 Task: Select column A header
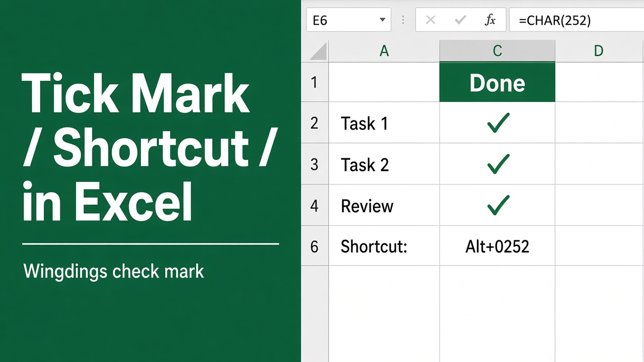click(x=384, y=51)
